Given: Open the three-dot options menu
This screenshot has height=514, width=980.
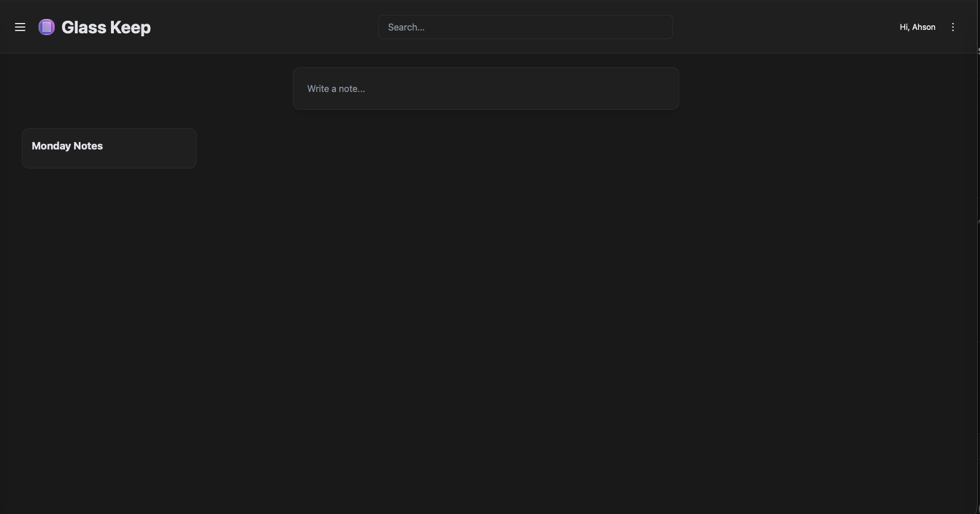Looking at the screenshot, I should pos(953,27).
